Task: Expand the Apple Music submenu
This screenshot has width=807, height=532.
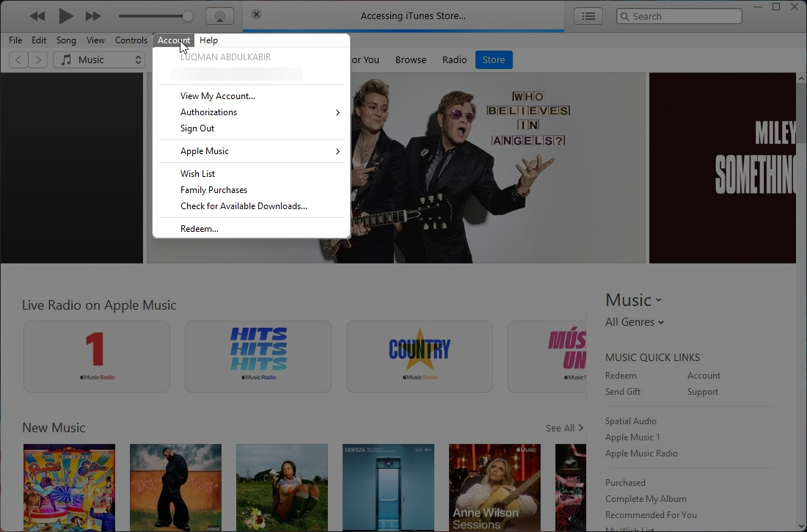Action: pos(203,150)
